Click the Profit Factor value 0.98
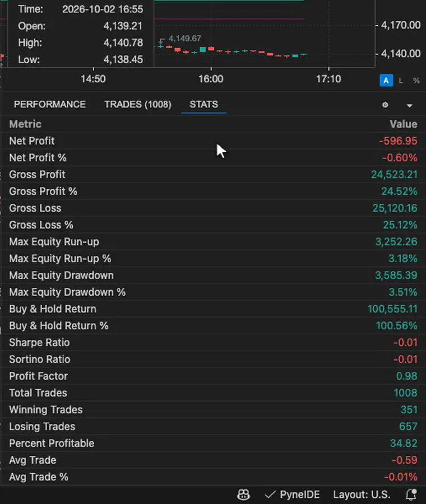Image resolution: width=426 pixels, height=504 pixels. tap(406, 376)
